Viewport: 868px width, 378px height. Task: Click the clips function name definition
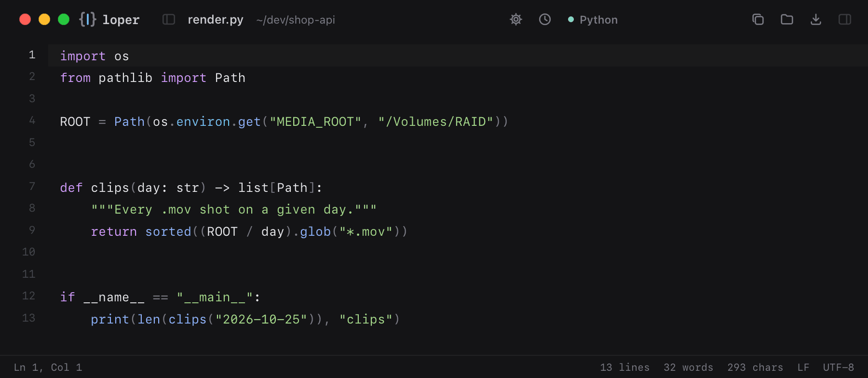tap(110, 188)
